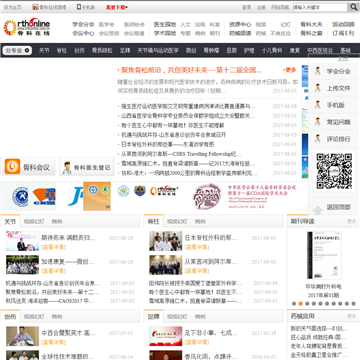Switch to 病例 tab in 脊柱 section
The width and height of the screenshot is (360, 360).
pyautogui.click(x=200, y=221)
